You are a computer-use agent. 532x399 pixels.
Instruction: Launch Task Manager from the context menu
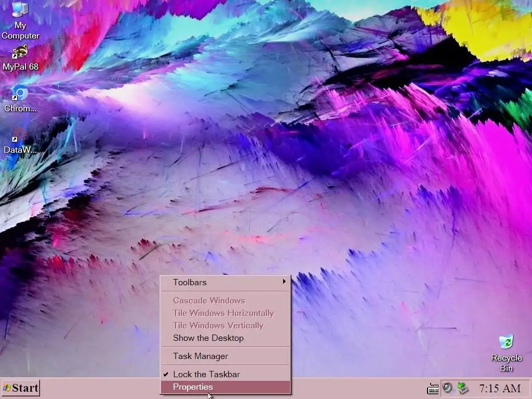tap(225, 356)
